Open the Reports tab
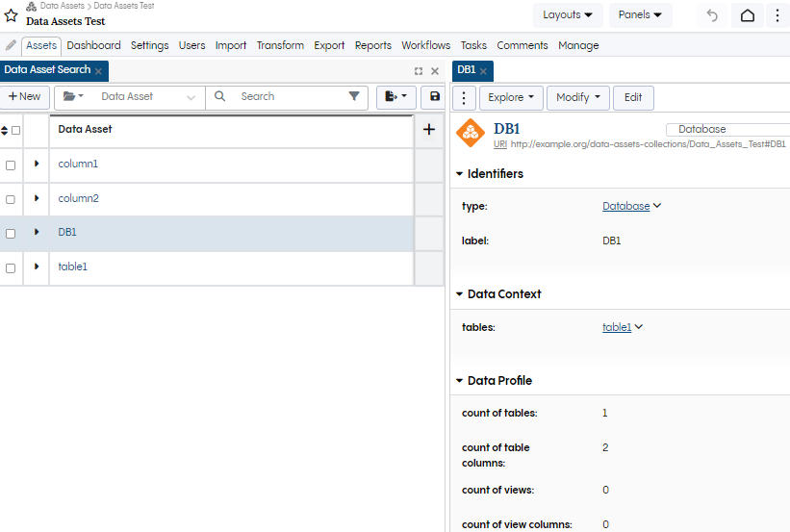The width and height of the screenshot is (790, 532). click(x=372, y=45)
